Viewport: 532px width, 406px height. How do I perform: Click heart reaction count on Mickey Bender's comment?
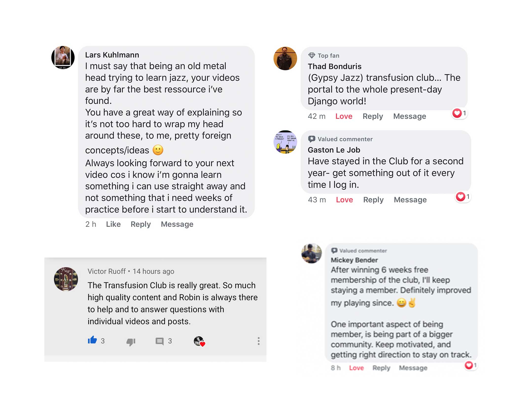pos(470,365)
